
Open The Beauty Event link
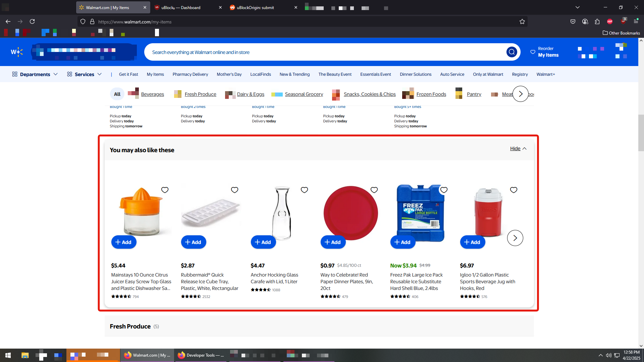pos(335,74)
